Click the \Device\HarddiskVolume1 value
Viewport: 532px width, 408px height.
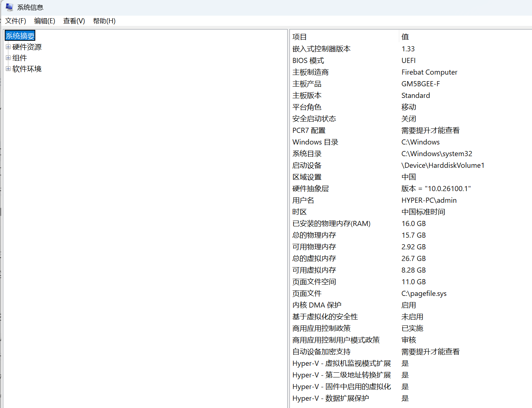tap(443, 165)
